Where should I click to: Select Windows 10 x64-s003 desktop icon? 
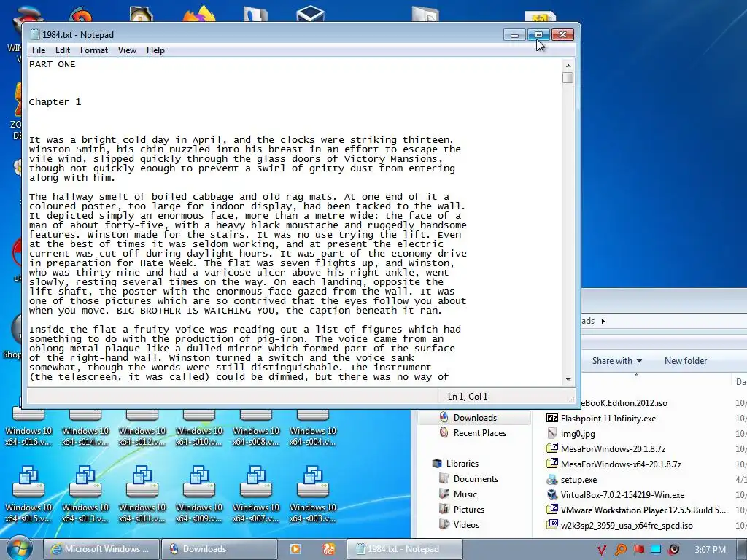pos(313,494)
